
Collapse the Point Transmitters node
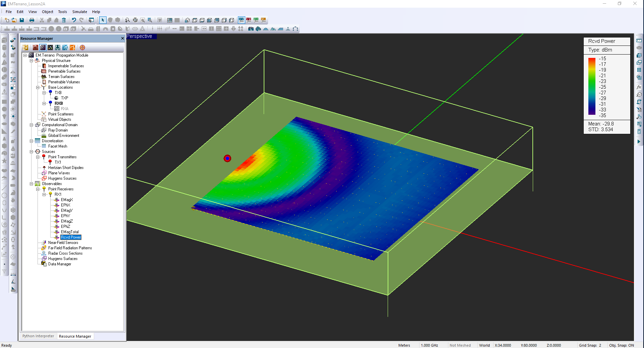click(x=38, y=157)
